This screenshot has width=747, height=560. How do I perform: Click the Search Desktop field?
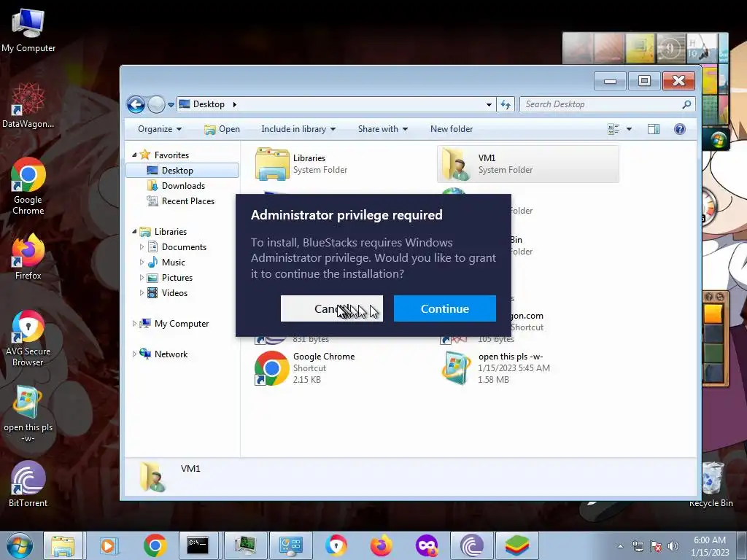[608, 104]
